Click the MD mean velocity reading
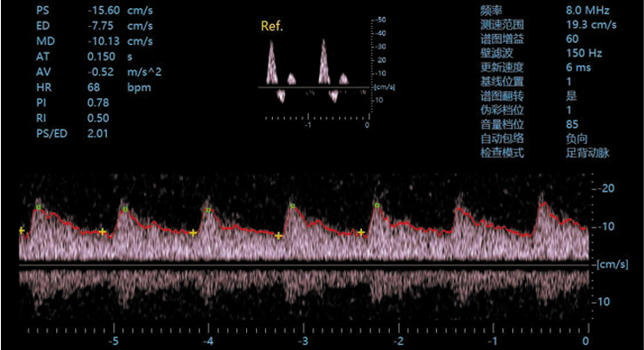Viewport: 644px width, 350px height. point(120,41)
